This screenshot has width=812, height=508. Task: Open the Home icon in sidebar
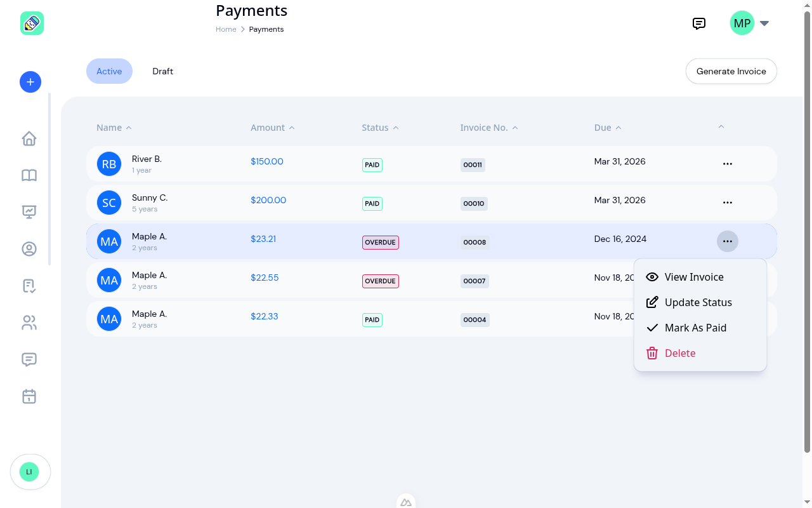[29, 138]
